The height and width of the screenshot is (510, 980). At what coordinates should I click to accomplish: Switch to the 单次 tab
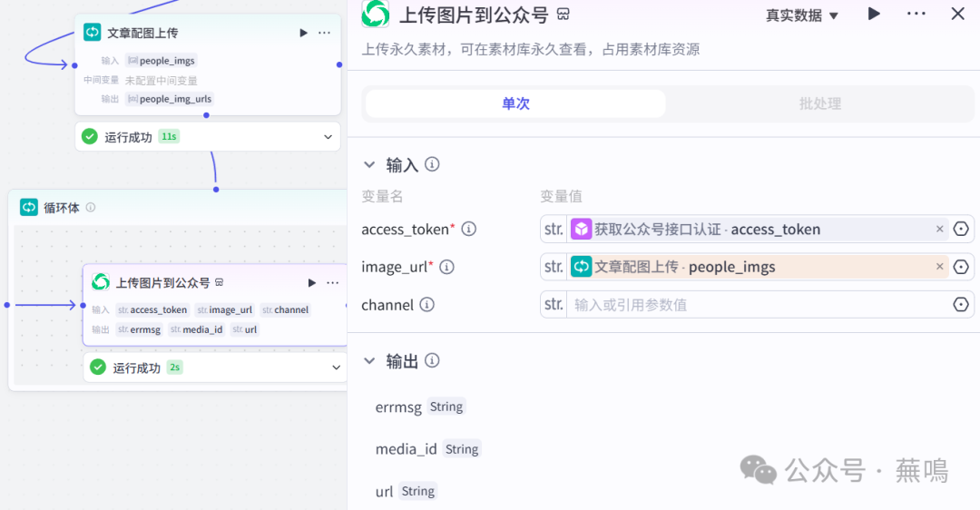click(515, 103)
